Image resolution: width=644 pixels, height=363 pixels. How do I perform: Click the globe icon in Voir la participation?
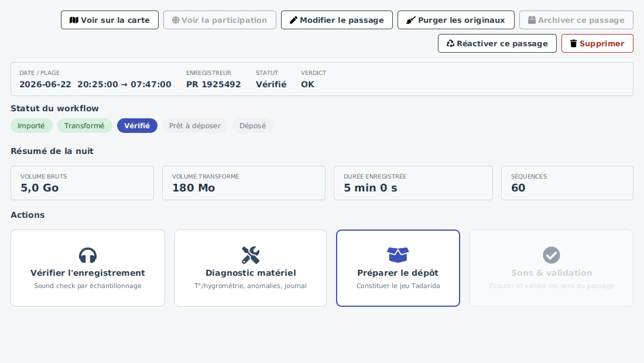pos(176,20)
